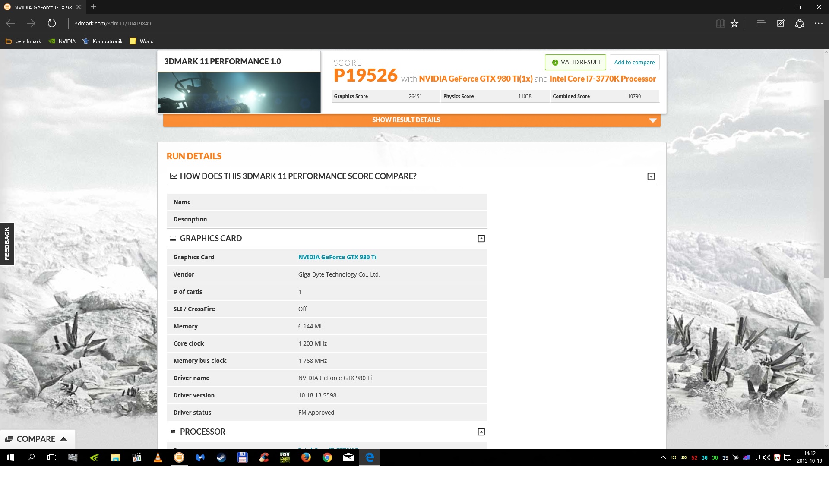Image resolution: width=829 pixels, height=504 pixels.
Task: Expand the score comparison section toggle
Action: (651, 176)
